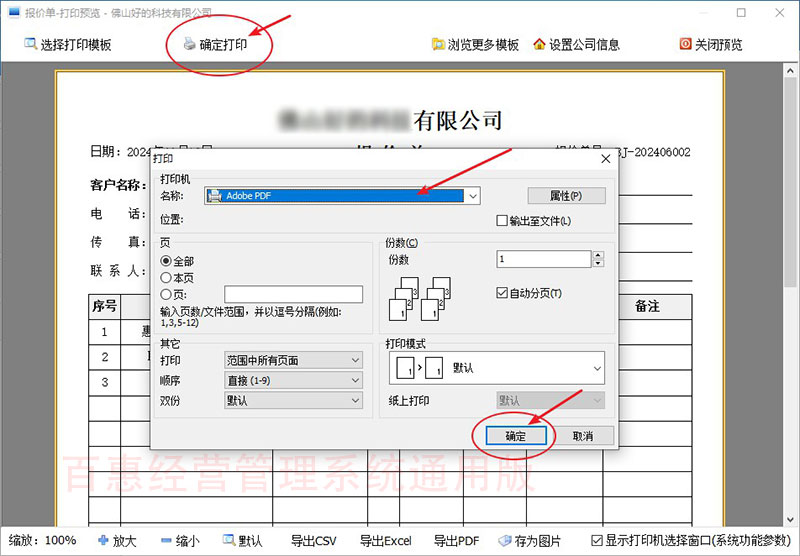The height and width of the screenshot is (556, 800).
Task: Select the 页 range radio button
Action: coord(166,294)
